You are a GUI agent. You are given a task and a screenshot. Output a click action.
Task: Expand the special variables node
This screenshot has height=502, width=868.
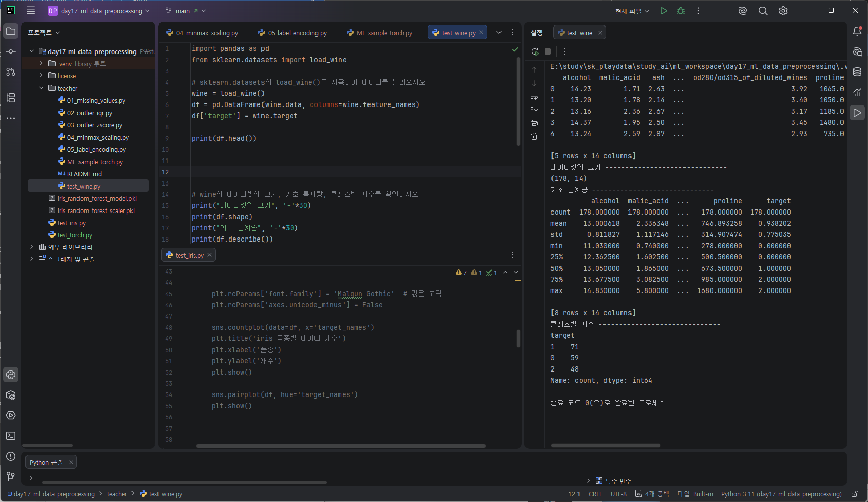[x=589, y=481]
